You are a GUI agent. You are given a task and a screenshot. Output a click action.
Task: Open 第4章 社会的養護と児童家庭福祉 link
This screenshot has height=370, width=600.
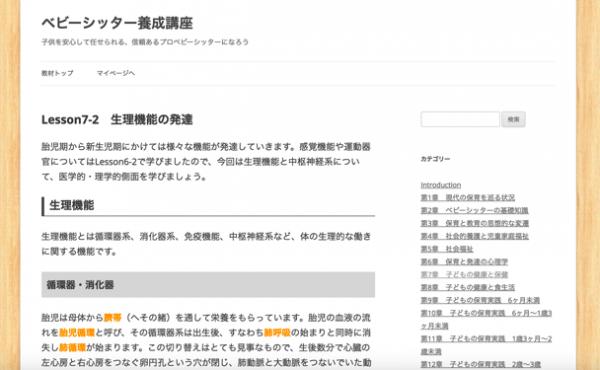click(x=474, y=236)
